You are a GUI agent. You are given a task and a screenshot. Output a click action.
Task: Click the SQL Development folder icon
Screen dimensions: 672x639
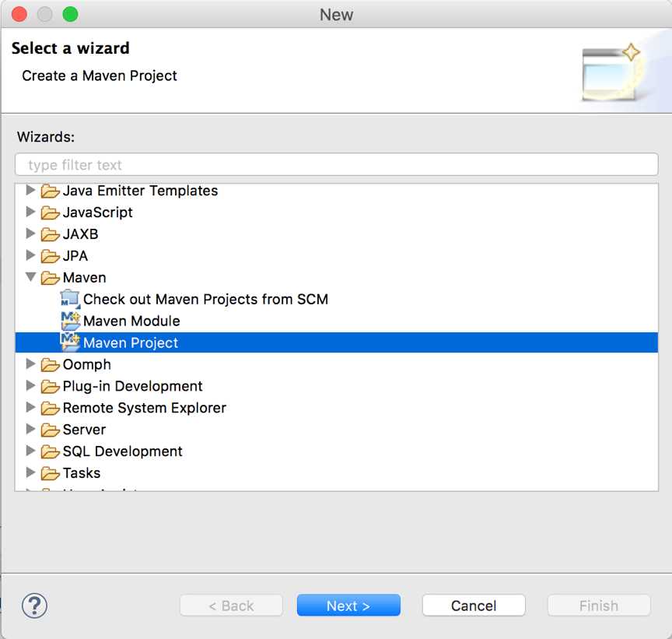click(x=51, y=451)
